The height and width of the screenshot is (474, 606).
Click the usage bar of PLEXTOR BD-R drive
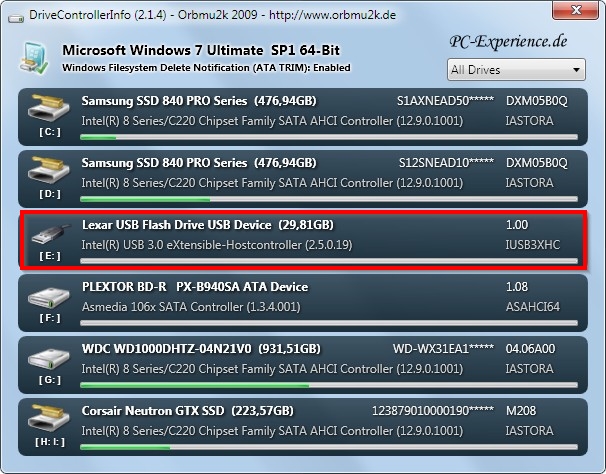(x=329, y=323)
